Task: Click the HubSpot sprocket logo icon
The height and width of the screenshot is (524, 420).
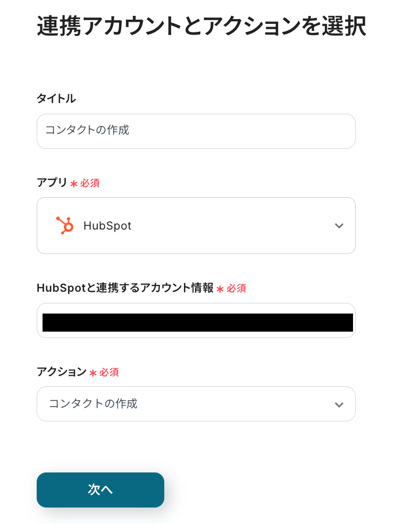Action: click(64, 225)
